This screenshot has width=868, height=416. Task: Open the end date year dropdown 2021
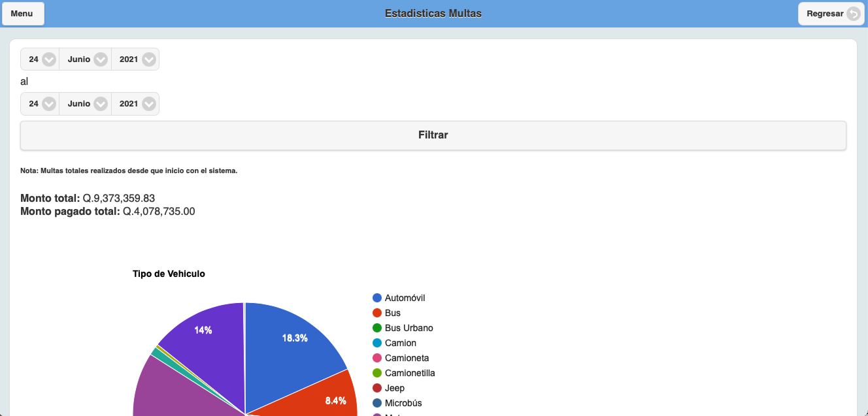[135, 104]
